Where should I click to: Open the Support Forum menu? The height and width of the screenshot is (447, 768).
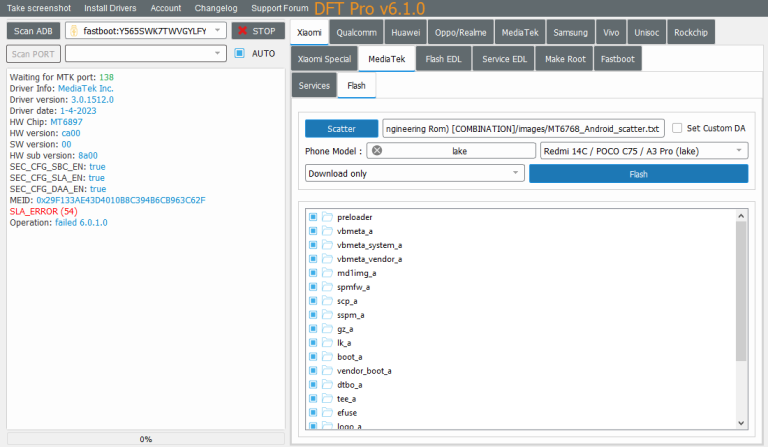point(280,8)
